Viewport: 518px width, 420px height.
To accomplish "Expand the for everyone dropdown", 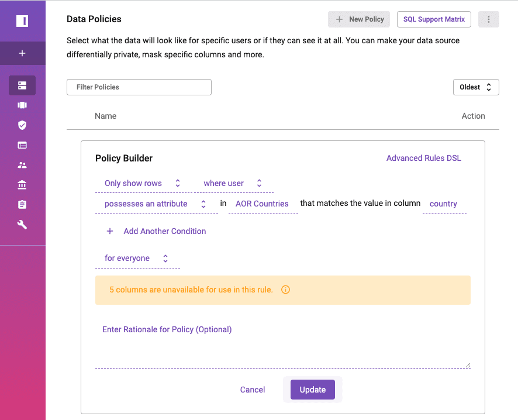I will click(x=137, y=259).
